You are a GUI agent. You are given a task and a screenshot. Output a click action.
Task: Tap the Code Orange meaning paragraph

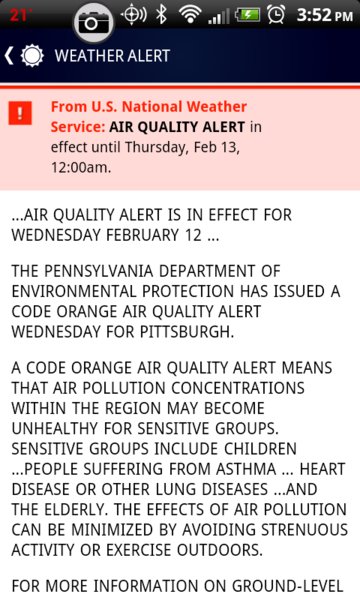[x=180, y=458]
